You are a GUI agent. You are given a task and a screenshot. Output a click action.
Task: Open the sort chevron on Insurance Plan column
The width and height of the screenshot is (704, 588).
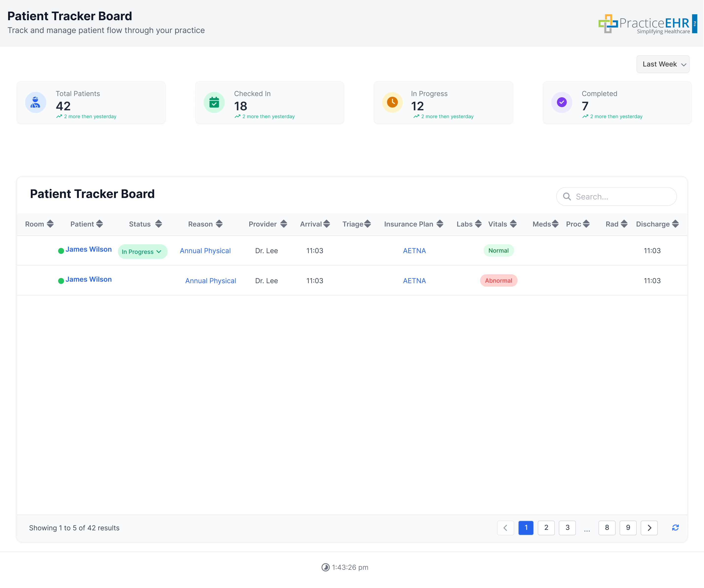tap(440, 224)
